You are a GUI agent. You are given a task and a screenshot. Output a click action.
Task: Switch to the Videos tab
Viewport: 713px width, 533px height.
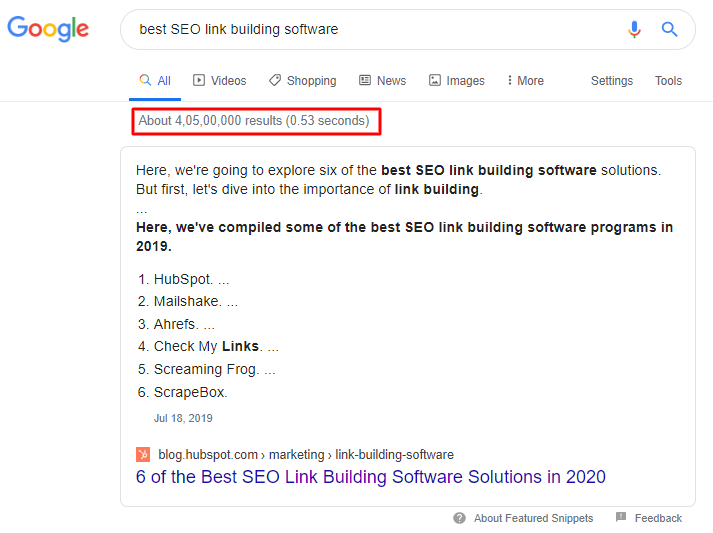(x=220, y=81)
